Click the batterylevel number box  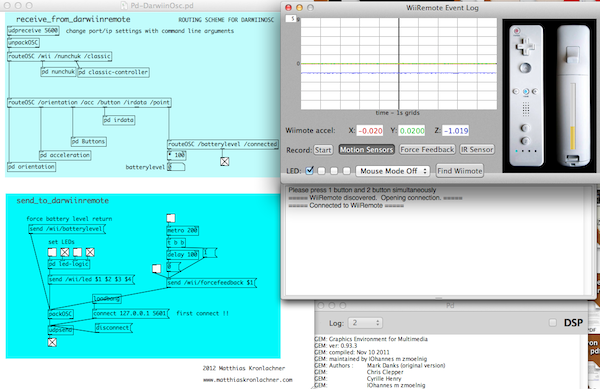(x=176, y=167)
